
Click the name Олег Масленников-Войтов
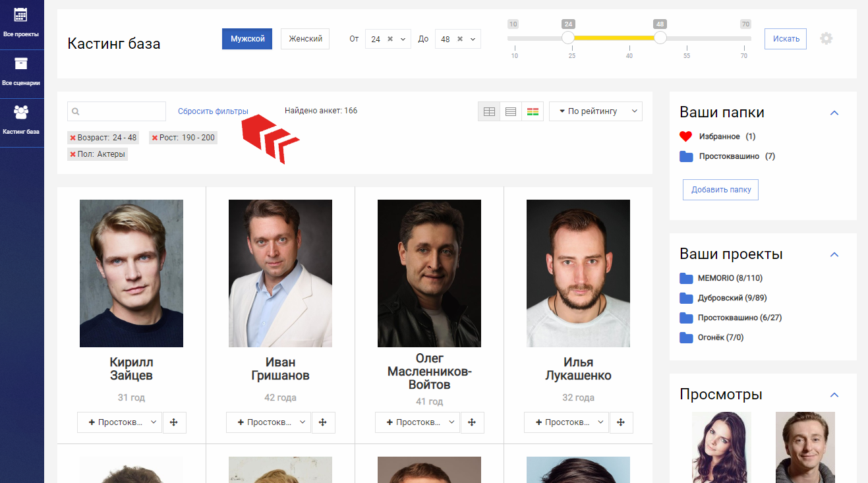click(429, 371)
